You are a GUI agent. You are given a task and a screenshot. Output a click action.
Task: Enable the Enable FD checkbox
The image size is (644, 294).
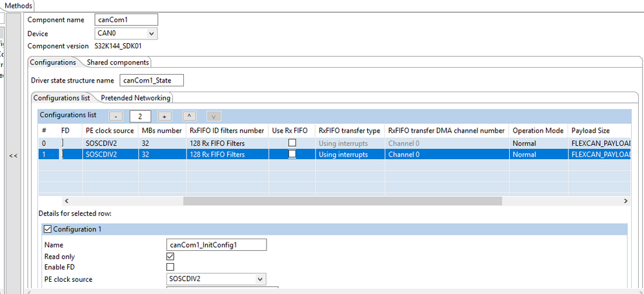pos(170,267)
